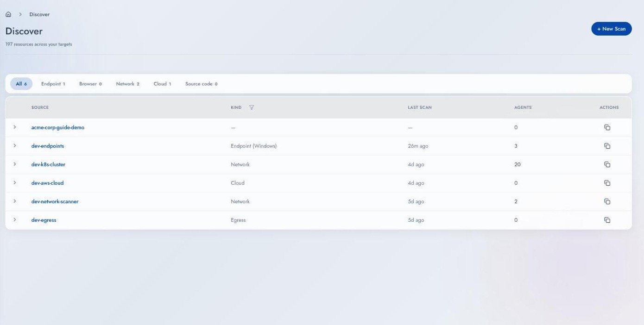Open the dev-egress source link
The height and width of the screenshot is (325, 644).
44,220
